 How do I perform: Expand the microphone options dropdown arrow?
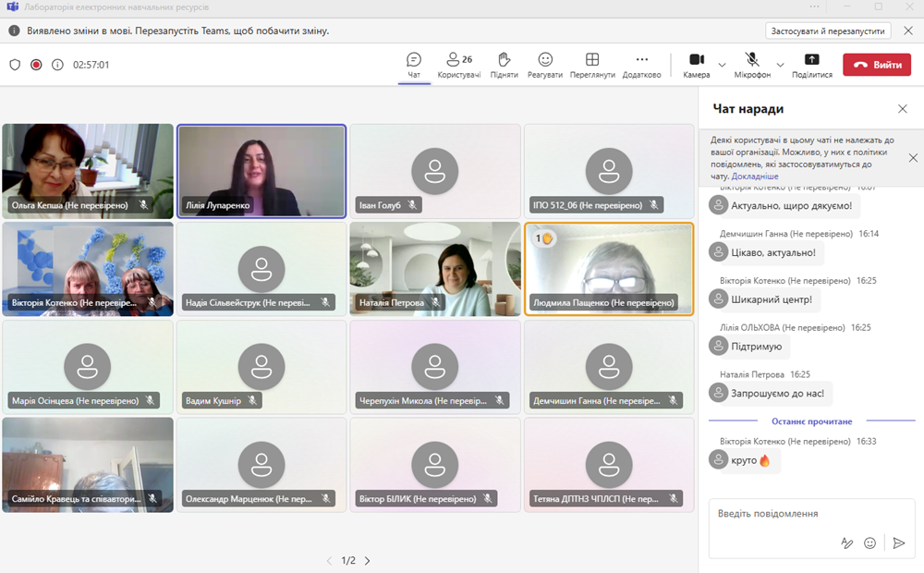coord(780,65)
